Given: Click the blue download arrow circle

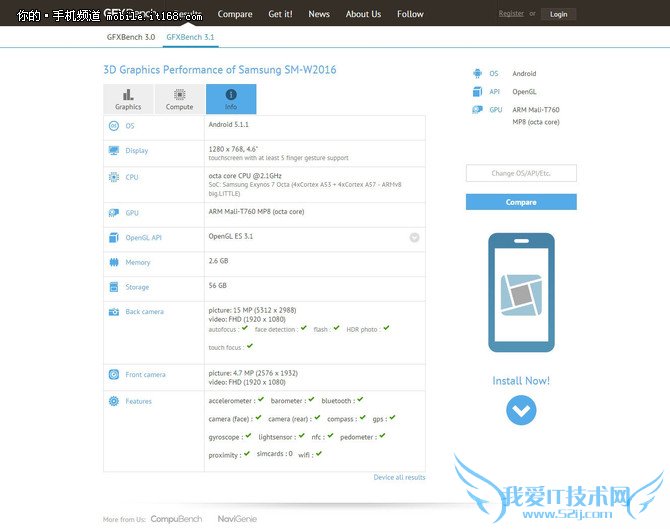Looking at the screenshot, I should 521,410.
